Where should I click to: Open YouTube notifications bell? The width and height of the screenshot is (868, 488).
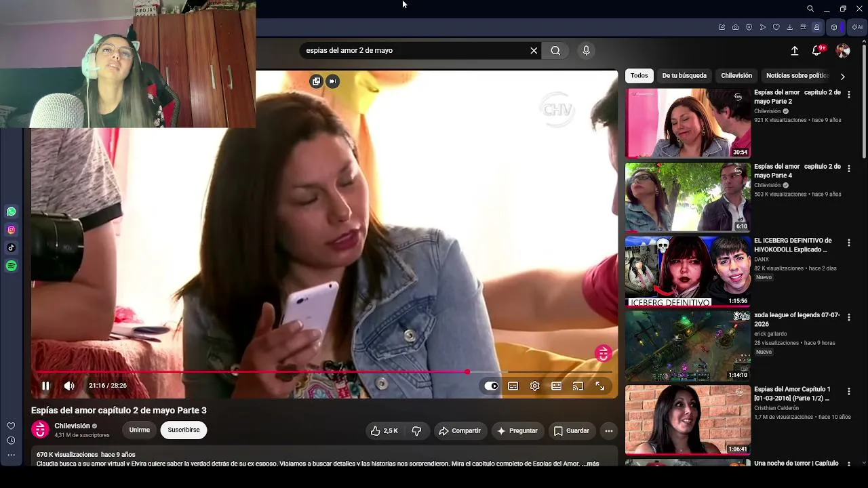click(817, 51)
